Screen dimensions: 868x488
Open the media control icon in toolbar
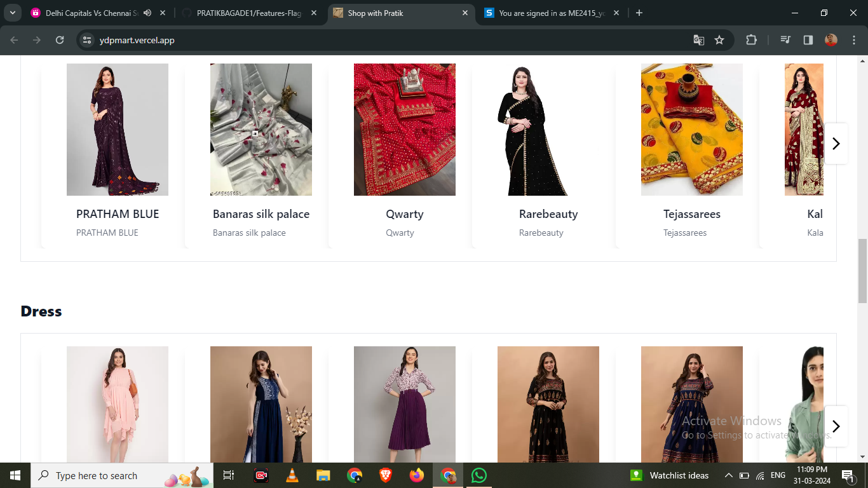click(x=785, y=40)
